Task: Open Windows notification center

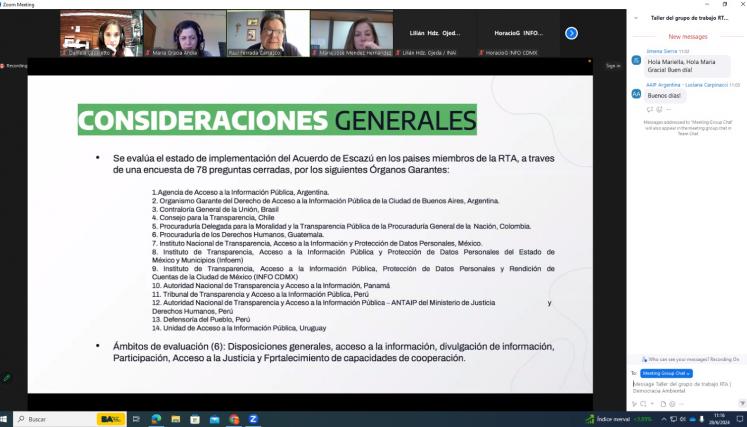Action: 740,419
